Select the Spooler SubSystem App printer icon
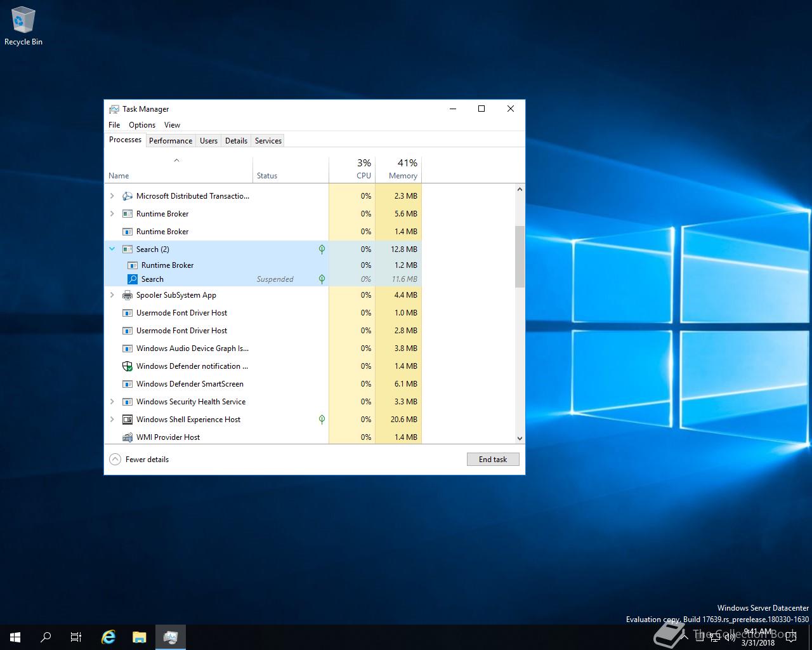The height and width of the screenshot is (650, 812). (x=127, y=295)
